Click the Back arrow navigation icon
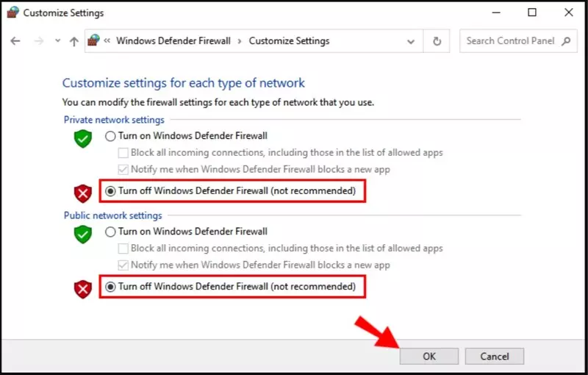 coord(15,41)
